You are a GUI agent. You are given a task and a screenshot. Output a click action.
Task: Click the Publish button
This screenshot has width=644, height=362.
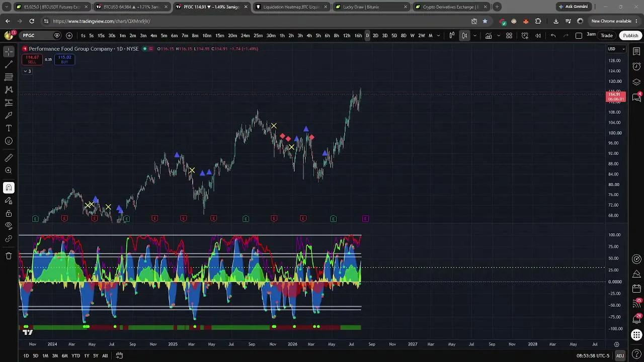pos(630,36)
